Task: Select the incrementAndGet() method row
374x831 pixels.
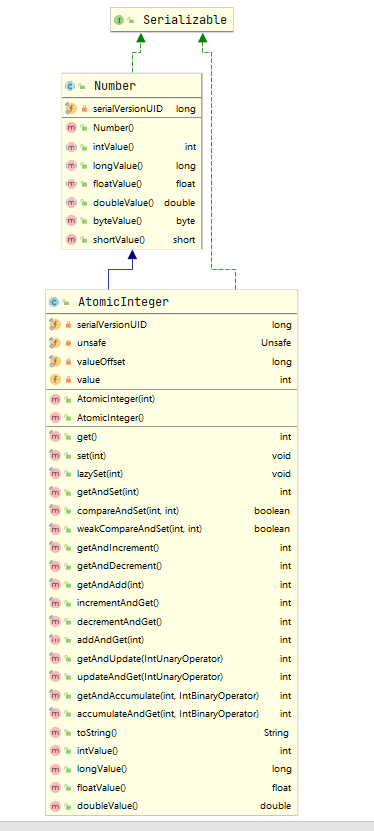Action: tap(172, 603)
